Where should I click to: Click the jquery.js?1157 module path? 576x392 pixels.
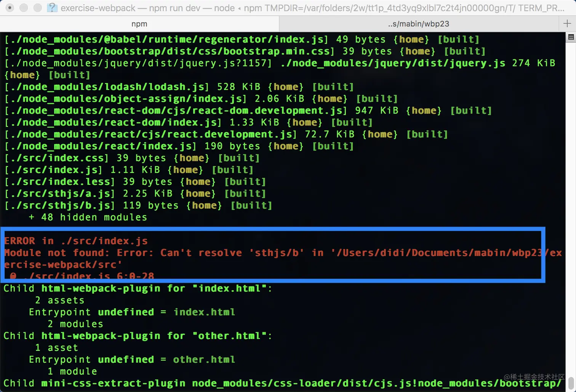pyautogui.click(x=138, y=63)
